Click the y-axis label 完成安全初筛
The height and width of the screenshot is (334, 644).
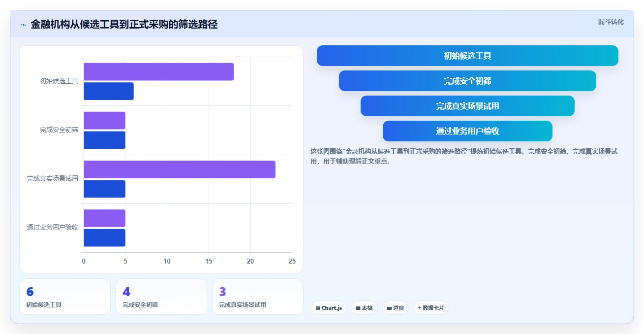point(59,130)
